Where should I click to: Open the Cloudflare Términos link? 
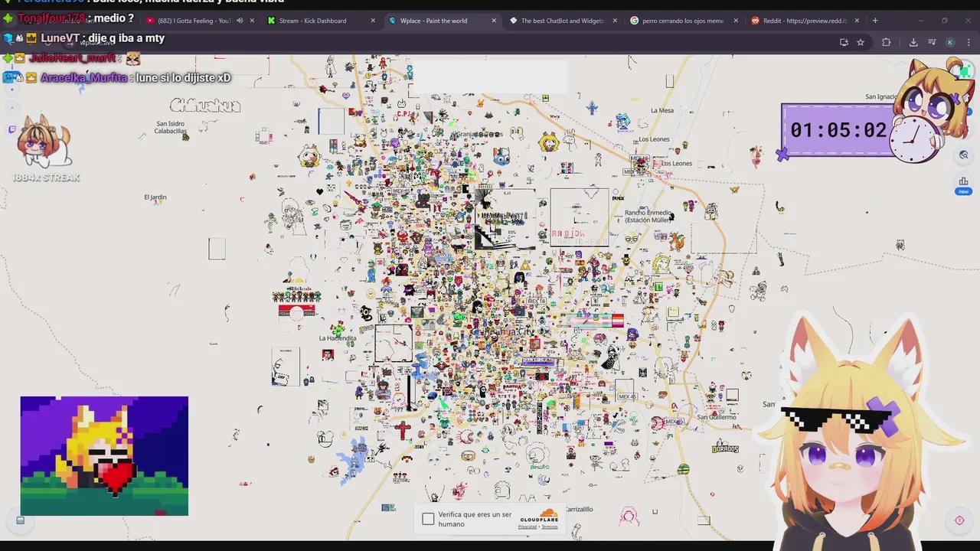tap(550, 527)
